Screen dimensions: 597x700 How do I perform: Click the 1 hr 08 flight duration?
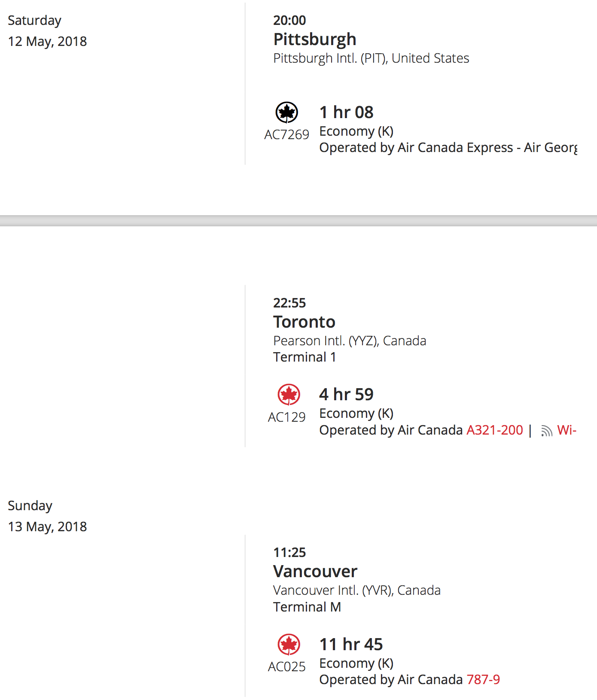(x=346, y=113)
